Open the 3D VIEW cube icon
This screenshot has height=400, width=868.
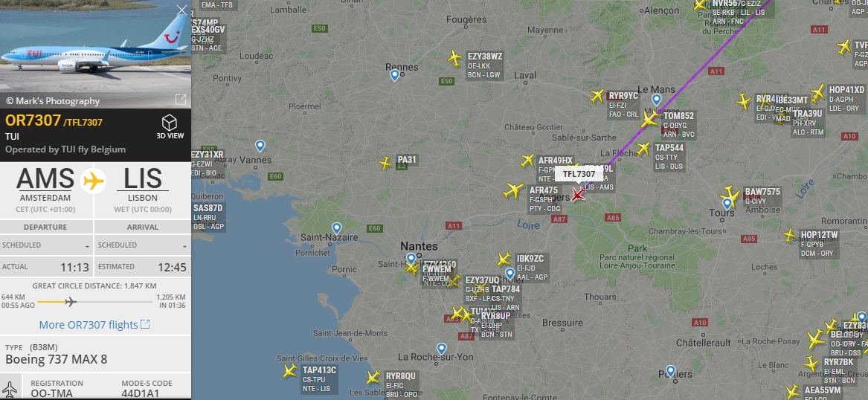[x=170, y=123]
